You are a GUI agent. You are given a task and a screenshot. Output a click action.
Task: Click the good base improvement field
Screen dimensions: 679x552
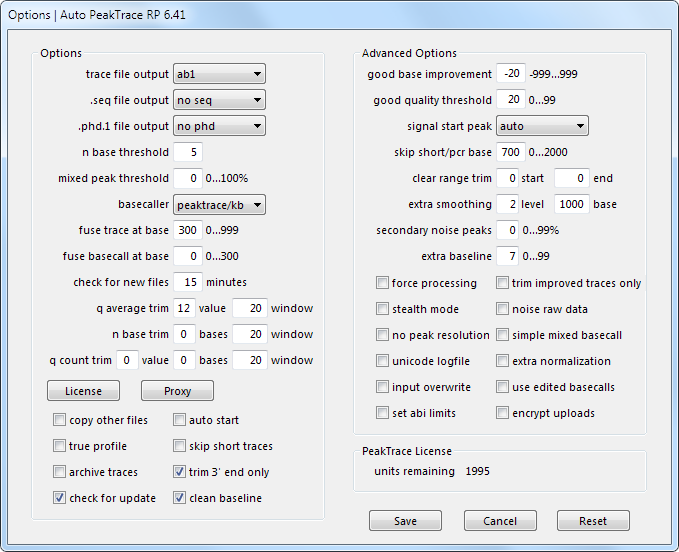[511, 74]
